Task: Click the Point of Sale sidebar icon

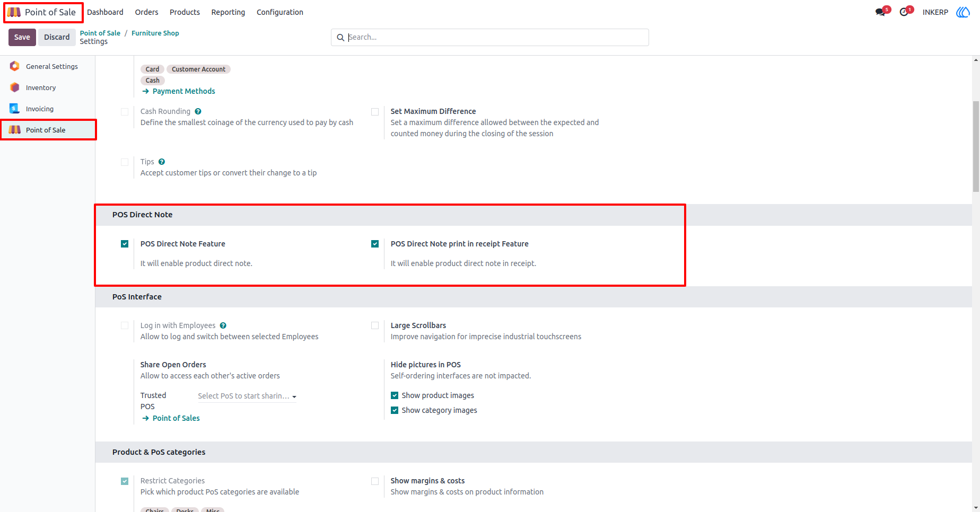Action: 15,130
